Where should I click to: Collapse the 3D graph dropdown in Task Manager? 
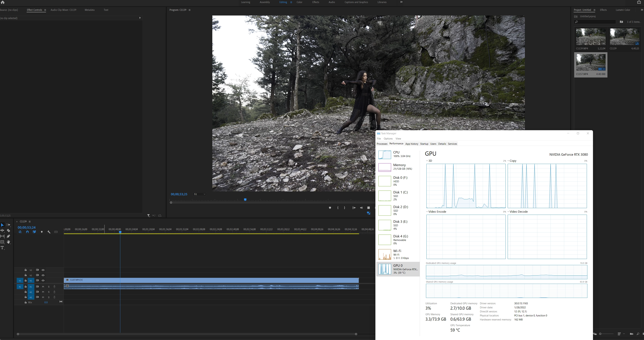[x=427, y=161]
